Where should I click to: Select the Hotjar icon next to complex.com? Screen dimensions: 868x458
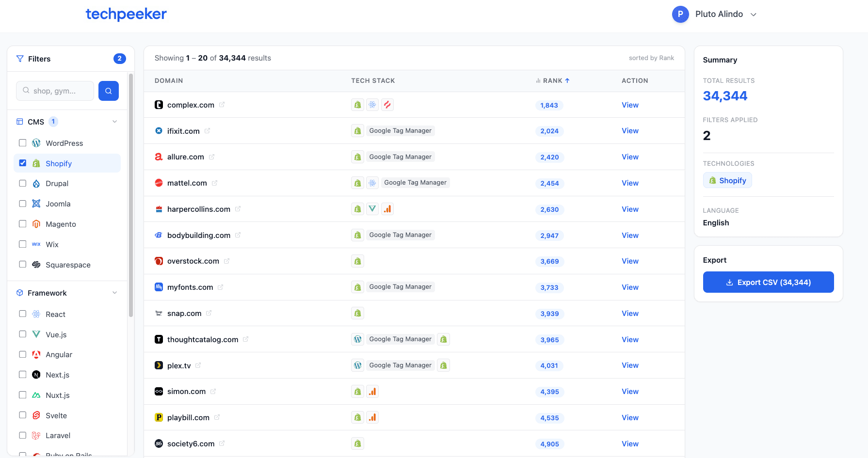[387, 104]
